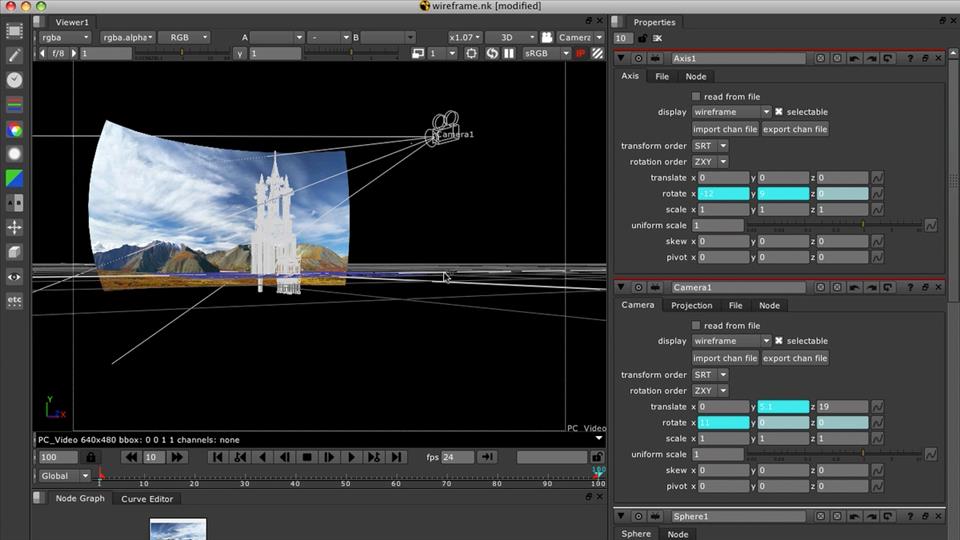
Task: Open the Time nodes clock menu
Action: pyautogui.click(x=14, y=80)
